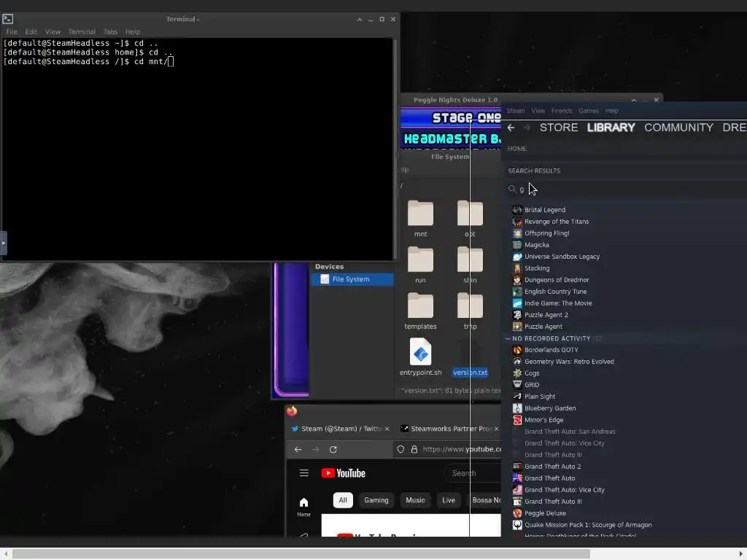Select English Country Tune icon
This screenshot has width=747, height=560.
click(x=517, y=292)
